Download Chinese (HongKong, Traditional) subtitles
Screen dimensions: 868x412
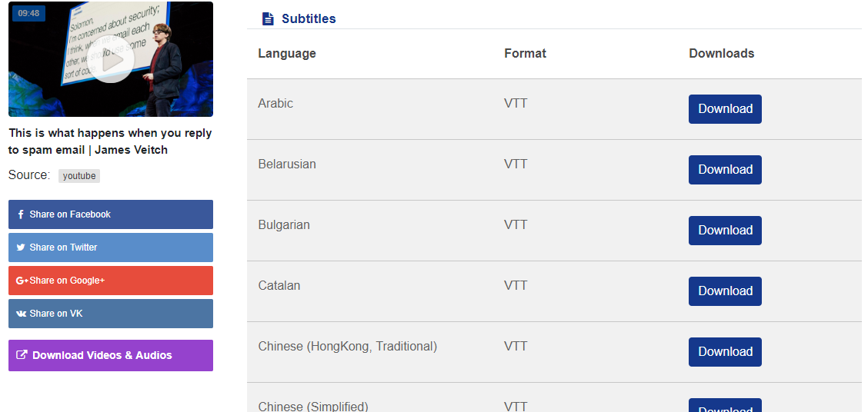click(725, 352)
